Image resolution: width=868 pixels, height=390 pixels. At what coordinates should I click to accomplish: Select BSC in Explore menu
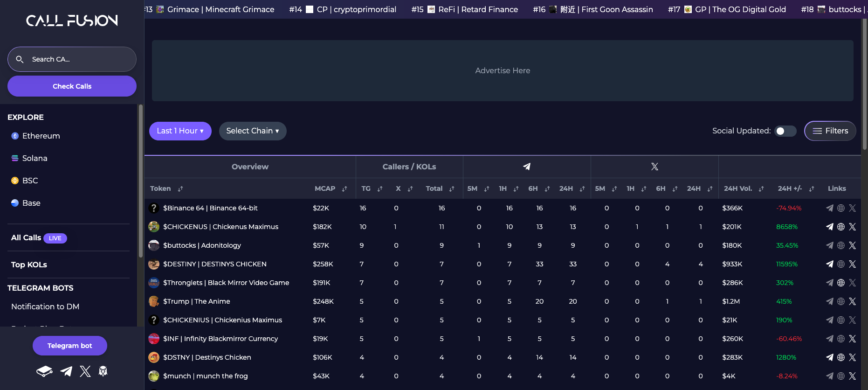pos(25,181)
